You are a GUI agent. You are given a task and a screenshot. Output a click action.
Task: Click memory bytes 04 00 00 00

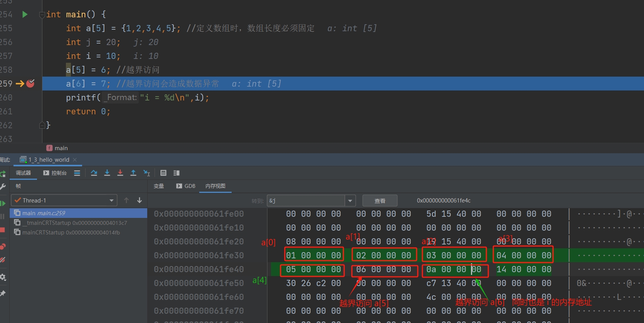[x=524, y=255]
